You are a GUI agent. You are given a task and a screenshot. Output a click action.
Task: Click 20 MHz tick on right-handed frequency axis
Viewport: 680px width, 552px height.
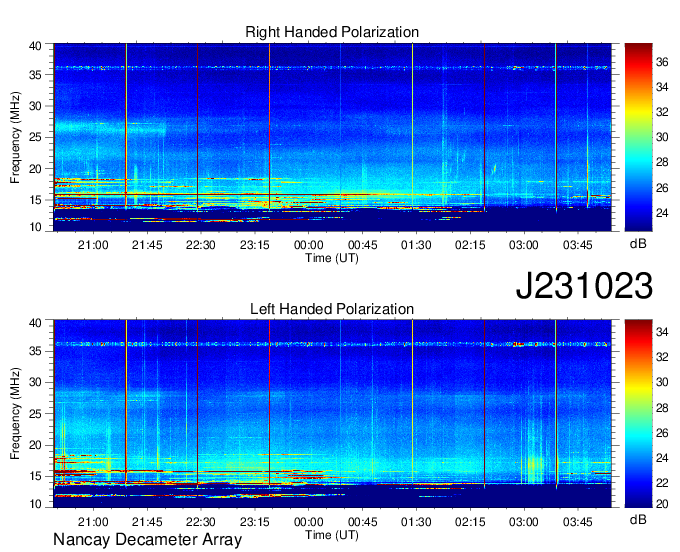click(x=35, y=169)
